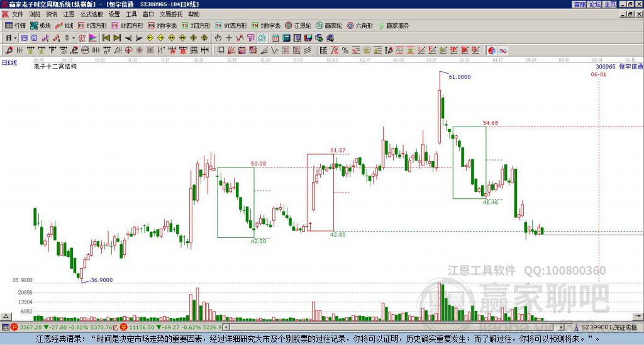Expand the candlestick style dropdown arrow

pos(74,38)
